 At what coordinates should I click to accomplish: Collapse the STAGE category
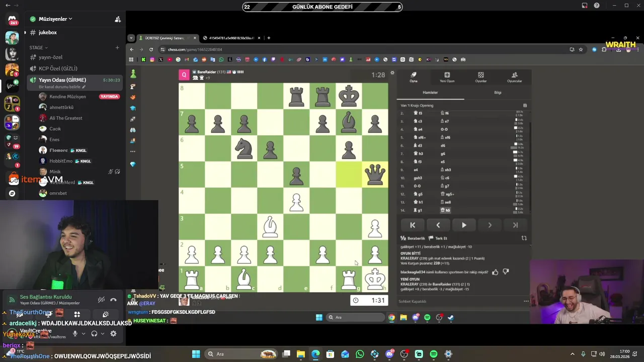38,48
